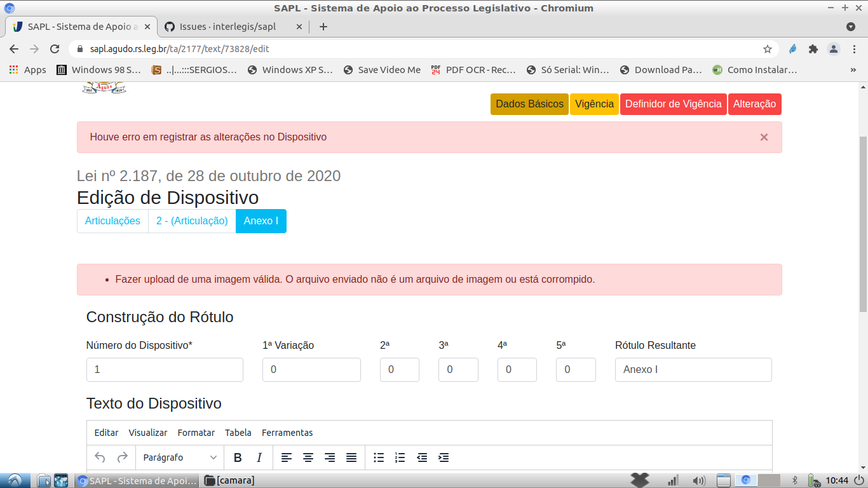Click the 4ª variation field

pos(517,370)
